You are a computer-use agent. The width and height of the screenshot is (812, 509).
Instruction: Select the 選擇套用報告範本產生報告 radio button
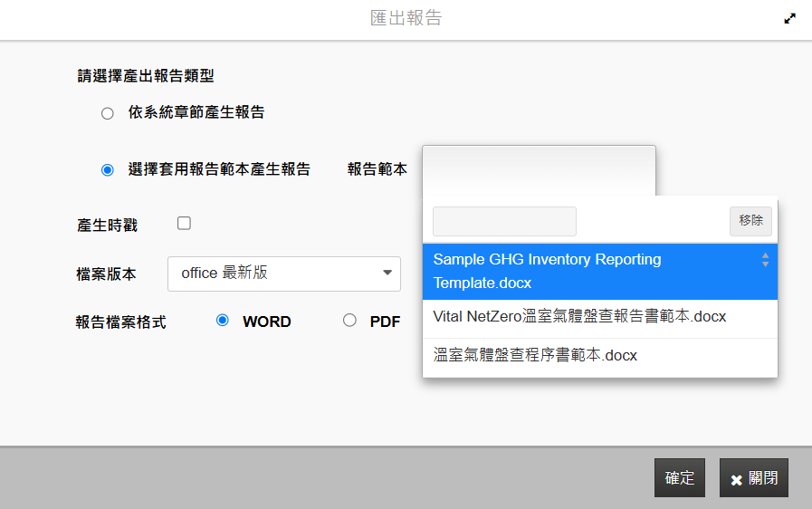pos(108,169)
